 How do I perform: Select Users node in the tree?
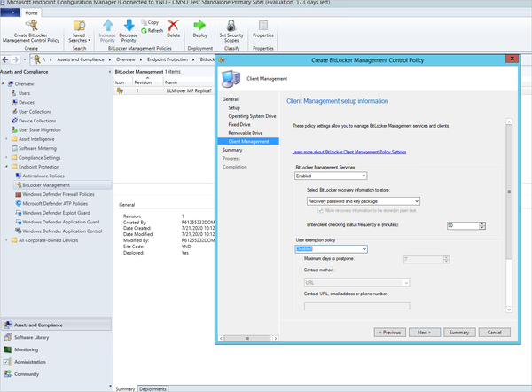[24, 93]
